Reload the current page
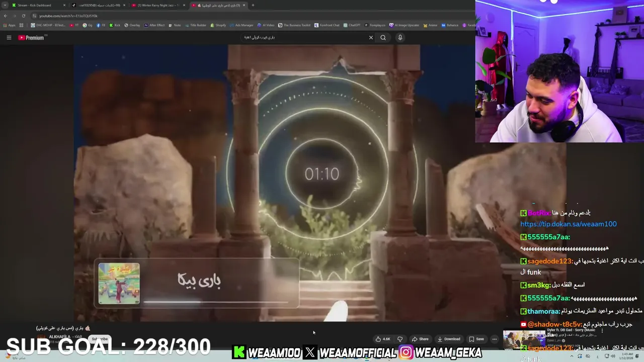This screenshot has width=644, height=362. click(23, 16)
